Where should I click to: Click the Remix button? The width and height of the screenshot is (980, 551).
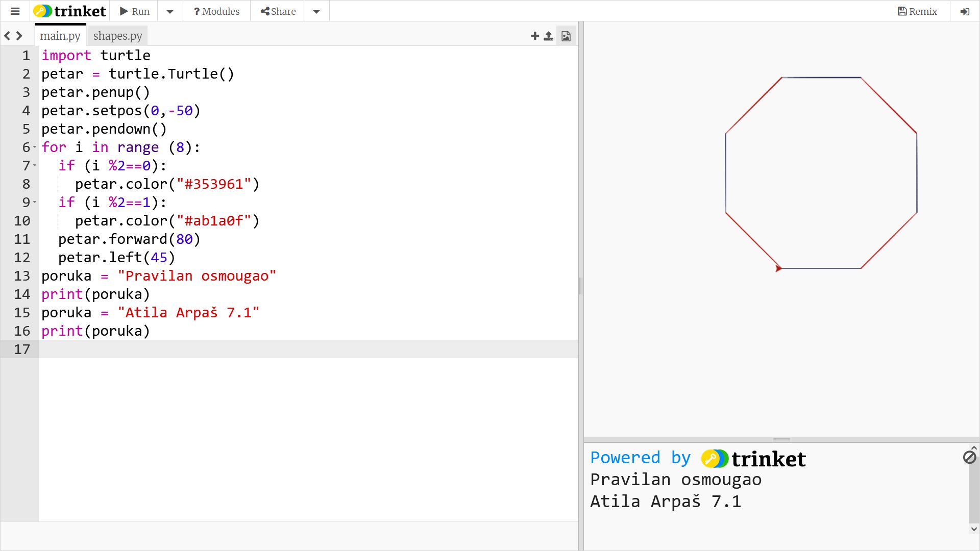[917, 11]
